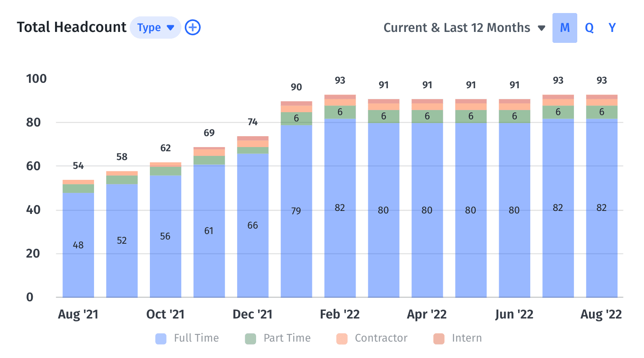
Task: Click the green Part Time legend swatch
Action: point(251,339)
